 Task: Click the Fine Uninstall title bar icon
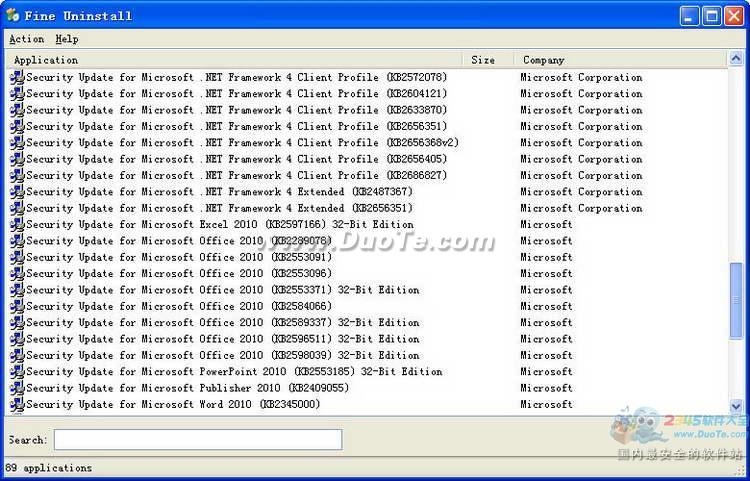click(13, 15)
